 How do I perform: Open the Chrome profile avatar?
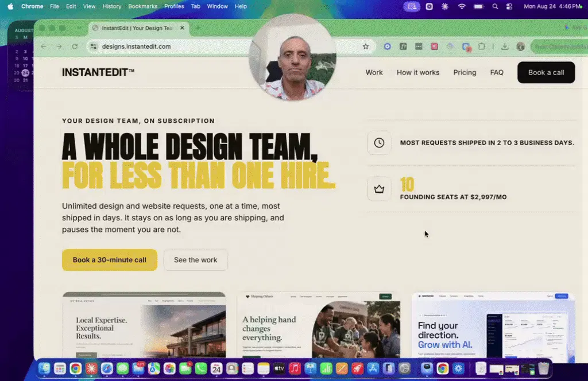coord(520,46)
